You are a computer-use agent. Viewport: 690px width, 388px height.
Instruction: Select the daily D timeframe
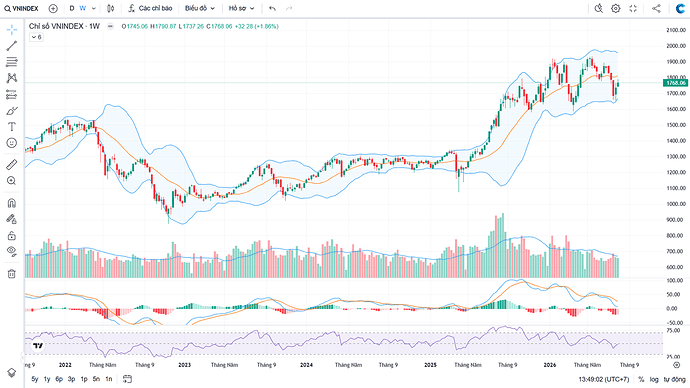point(72,8)
